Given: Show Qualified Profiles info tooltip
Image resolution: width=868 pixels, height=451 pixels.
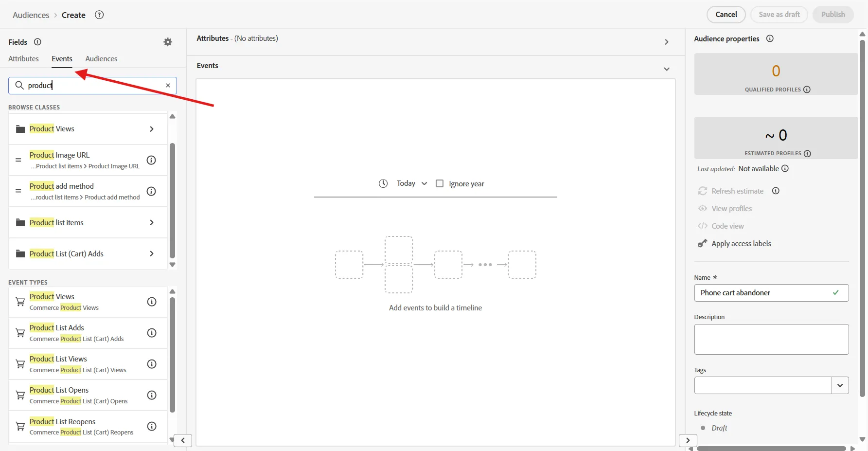Looking at the screenshot, I should [807, 90].
